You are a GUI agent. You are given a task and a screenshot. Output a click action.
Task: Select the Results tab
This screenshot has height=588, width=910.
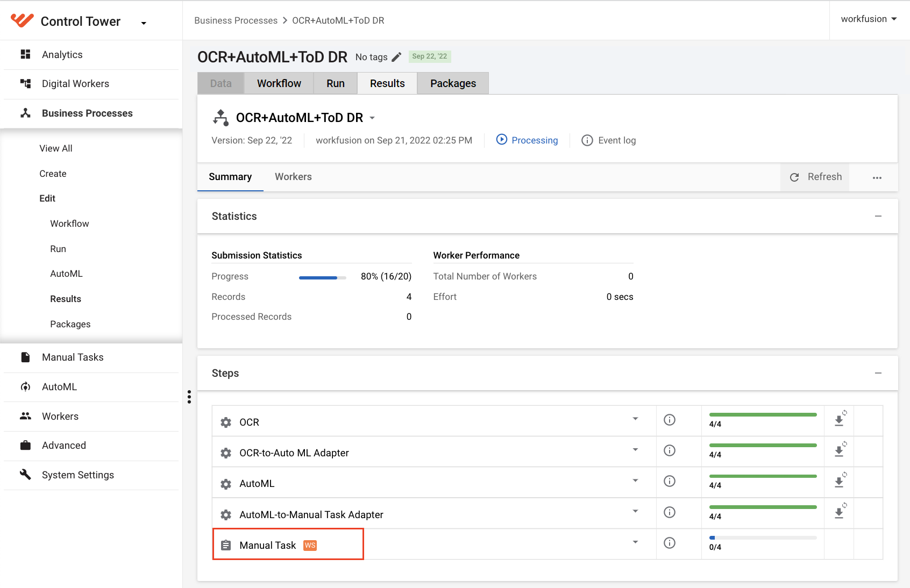(x=387, y=83)
